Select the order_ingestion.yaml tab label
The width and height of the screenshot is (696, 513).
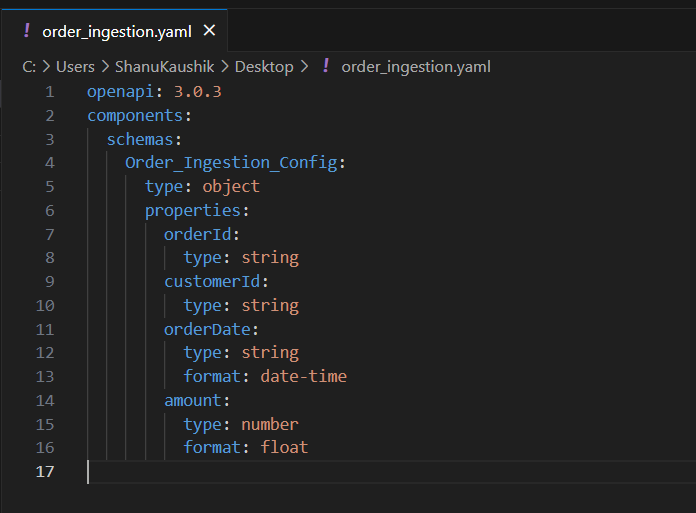coord(116,31)
